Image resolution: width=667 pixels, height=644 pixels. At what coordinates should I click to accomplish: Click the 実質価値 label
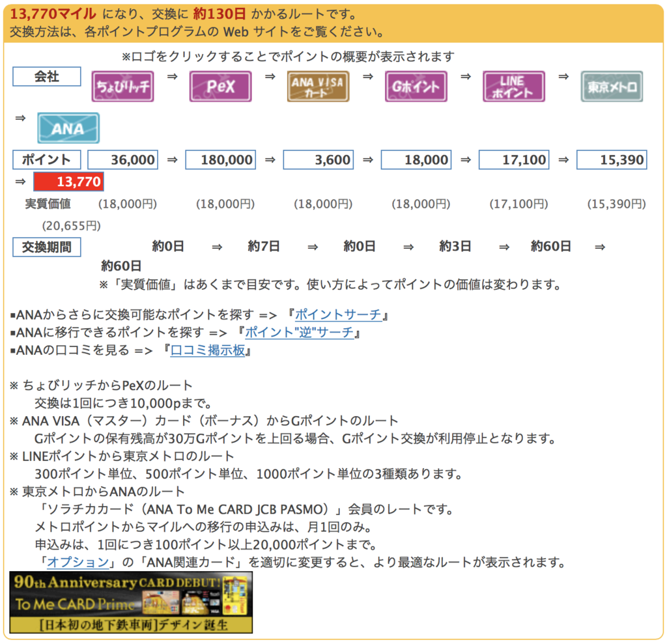(x=48, y=204)
